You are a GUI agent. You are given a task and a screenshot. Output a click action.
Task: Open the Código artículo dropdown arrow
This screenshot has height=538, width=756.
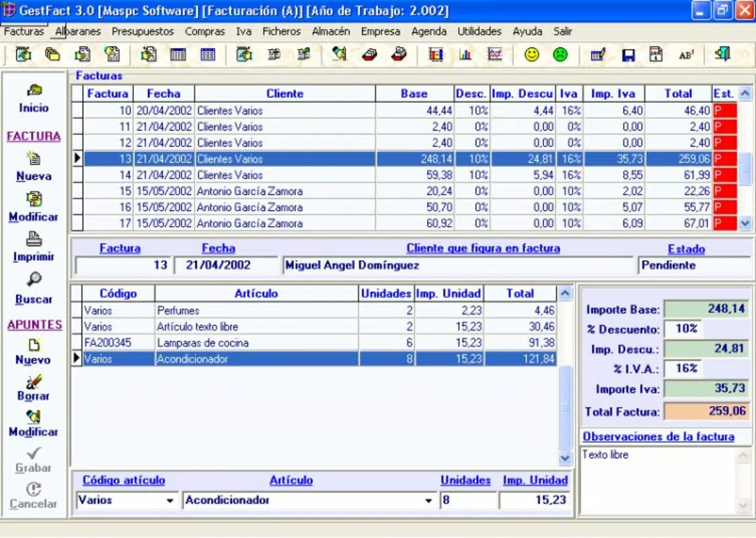169,500
